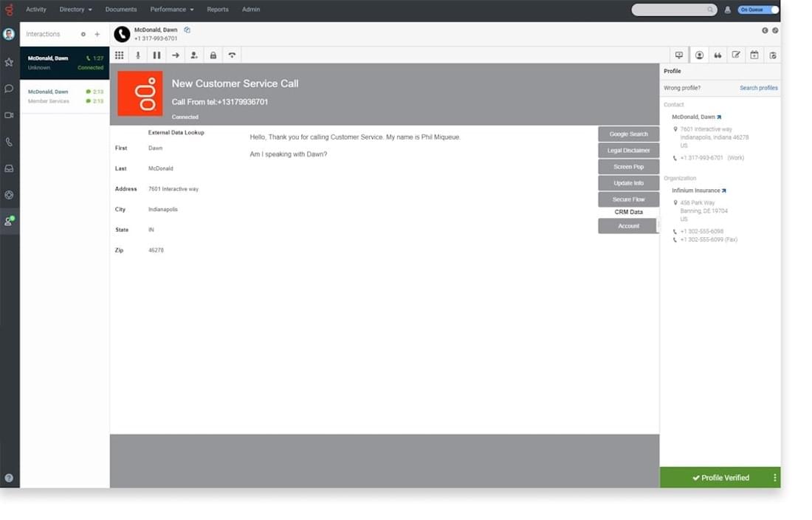This screenshot has width=812, height=520.
Task: Secure pause the recording via lock icon
Action: [x=213, y=55]
